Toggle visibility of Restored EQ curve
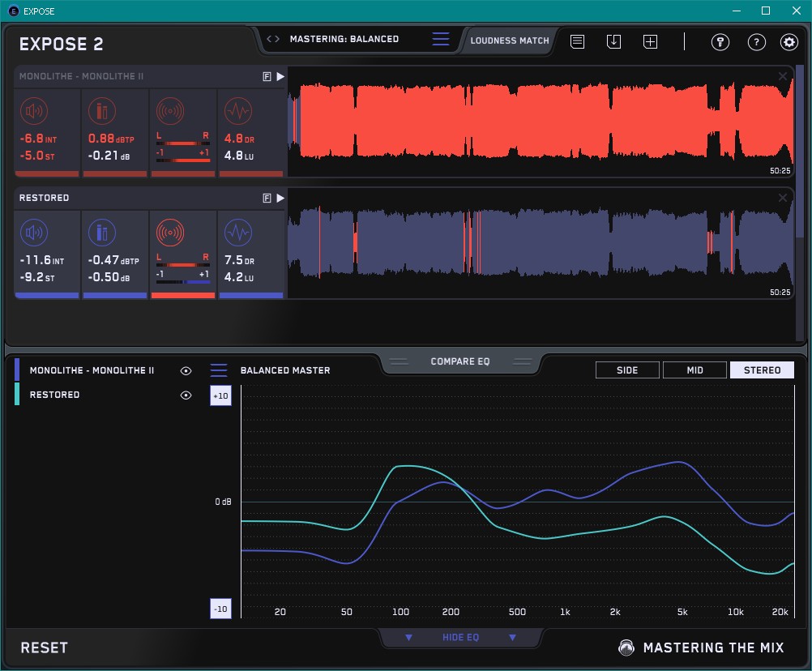This screenshot has width=812, height=671. pyautogui.click(x=186, y=395)
